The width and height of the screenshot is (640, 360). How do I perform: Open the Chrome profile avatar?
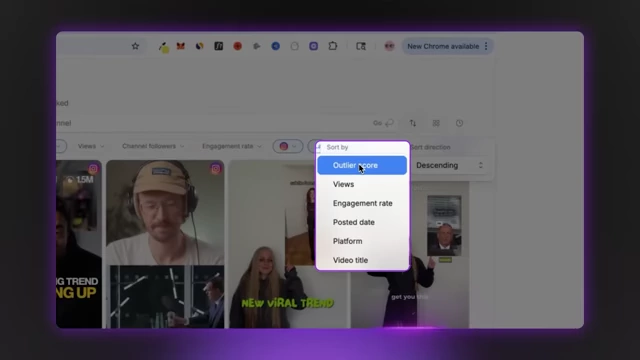click(x=389, y=46)
